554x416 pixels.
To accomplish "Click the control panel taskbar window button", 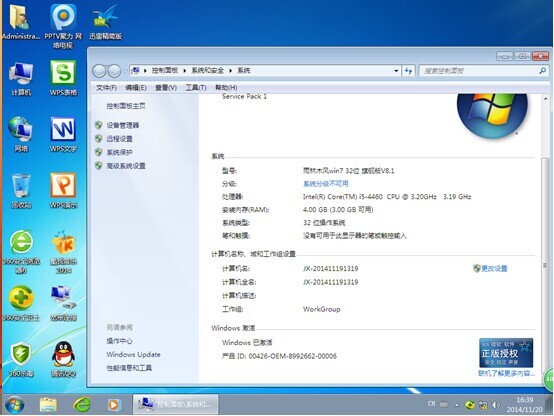I will (175, 404).
